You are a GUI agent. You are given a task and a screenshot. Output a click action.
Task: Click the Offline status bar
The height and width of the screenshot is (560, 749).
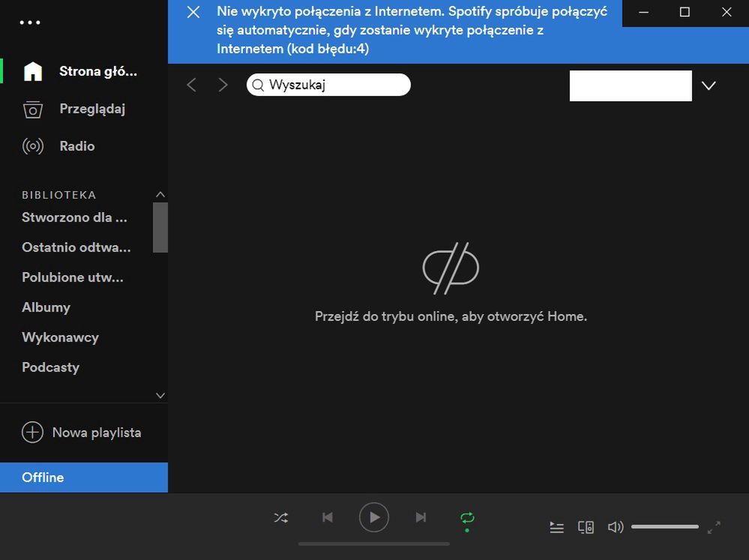tap(84, 478)
